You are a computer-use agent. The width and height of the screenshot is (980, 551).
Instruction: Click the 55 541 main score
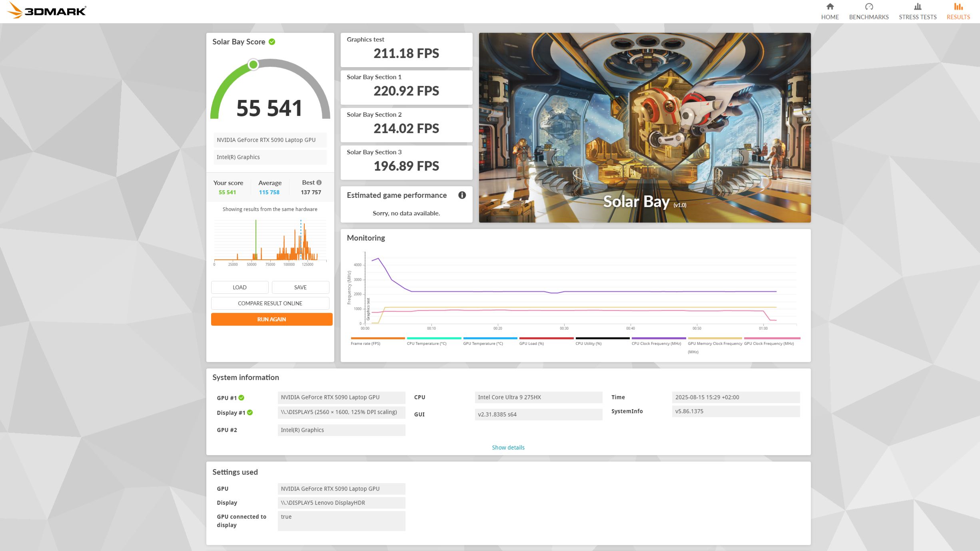(x=269, y=108)
